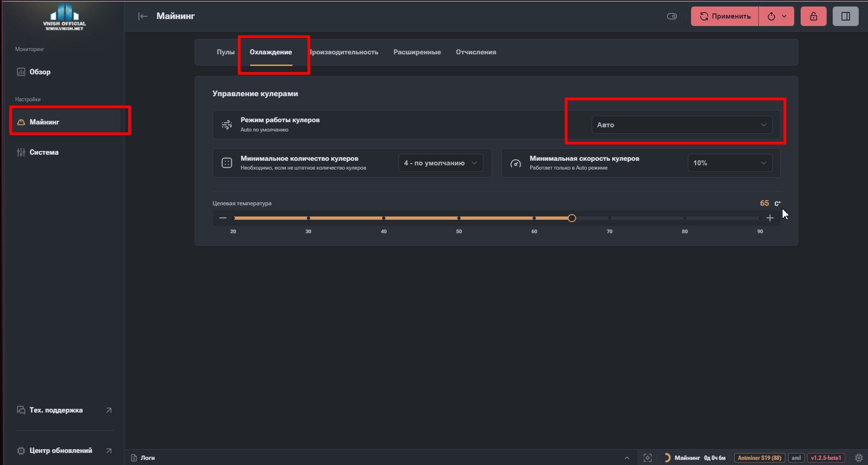Image resolution: width=868 pixels, height=465 pixels.
Task: Click the Применить button
Action: click(x=725, y=16)
